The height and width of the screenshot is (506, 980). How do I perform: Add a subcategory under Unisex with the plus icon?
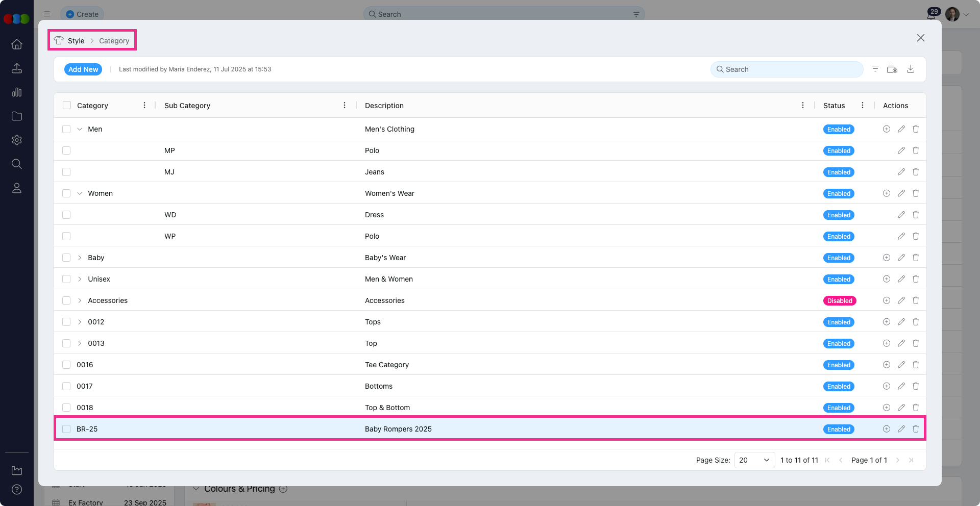click(x=886, y=279)
